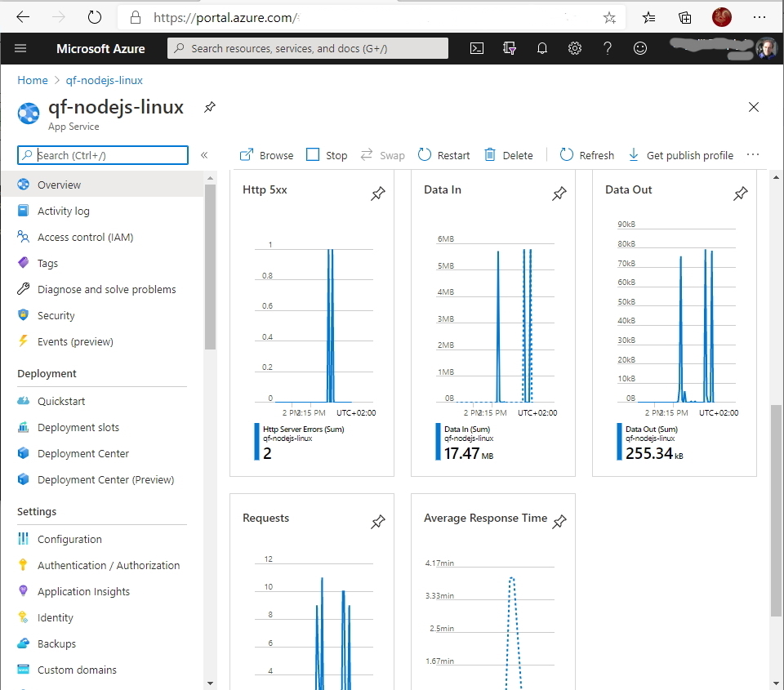Screen dimensions: 784x690
Task: Pin the Data In chart to dashboard
Action: pyautogui.click(x=559, y=194)
